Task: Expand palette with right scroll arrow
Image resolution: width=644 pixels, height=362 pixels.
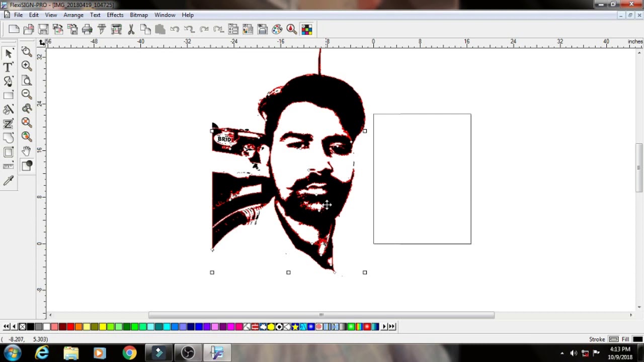Action: pos(384,327)
